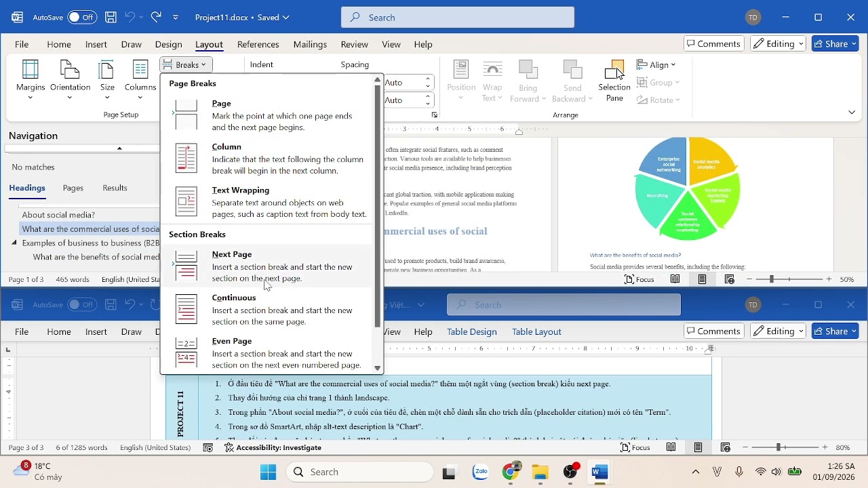This screenshot has height=488, width=868.
Task: Click Comments button in the lower Word window
Action: (714, 331)
